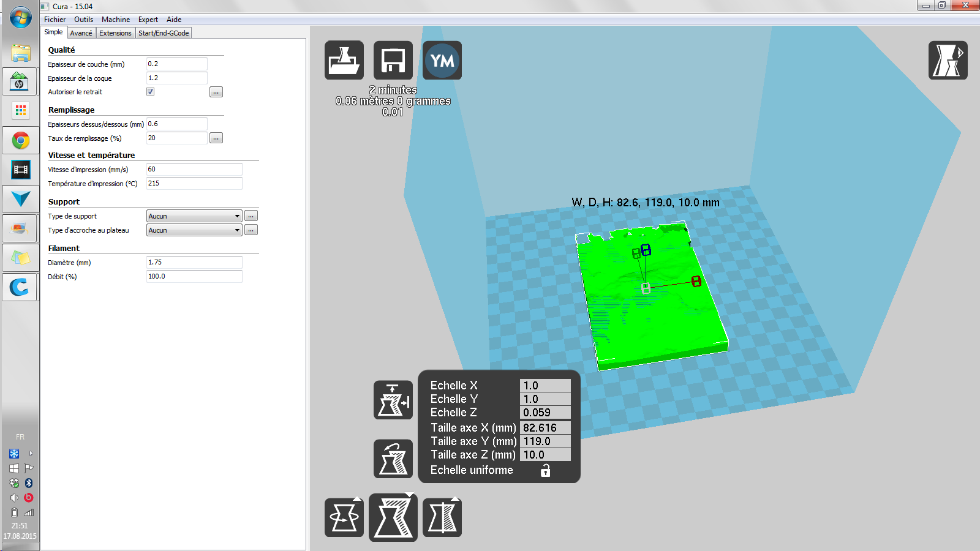980x551 pixels.
Task: Click the Epaisseur de couche field
Action: [176, 64]
